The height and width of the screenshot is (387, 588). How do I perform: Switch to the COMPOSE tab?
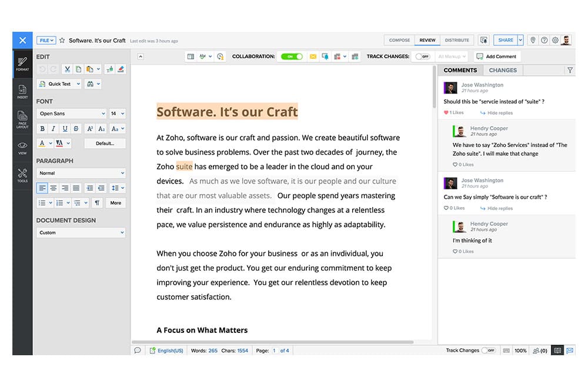(x=399, y=40)
